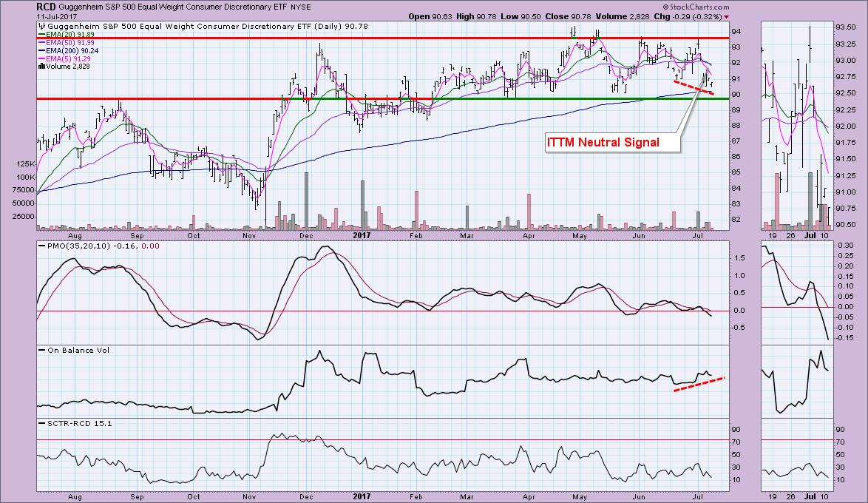This screenshot has width=868, height=503.
Task: Click May on the bottom time axis
Action: coord(580,497)
